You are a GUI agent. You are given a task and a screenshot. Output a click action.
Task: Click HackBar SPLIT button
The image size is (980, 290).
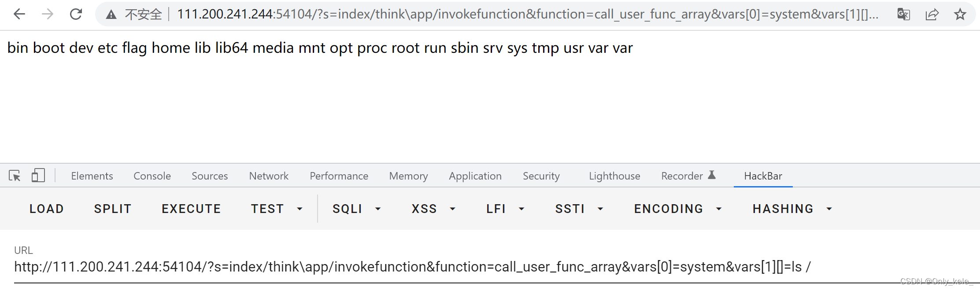click(113, 209)
